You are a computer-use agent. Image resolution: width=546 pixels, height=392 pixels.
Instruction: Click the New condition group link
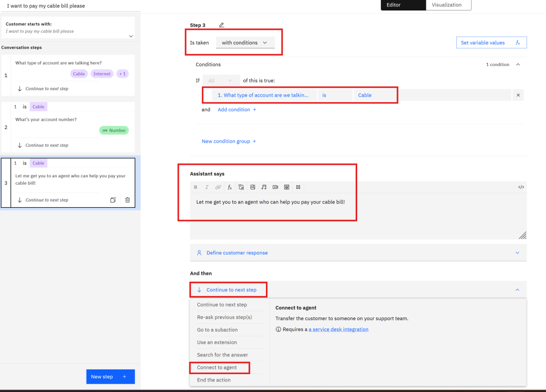(x=229, y=141)
